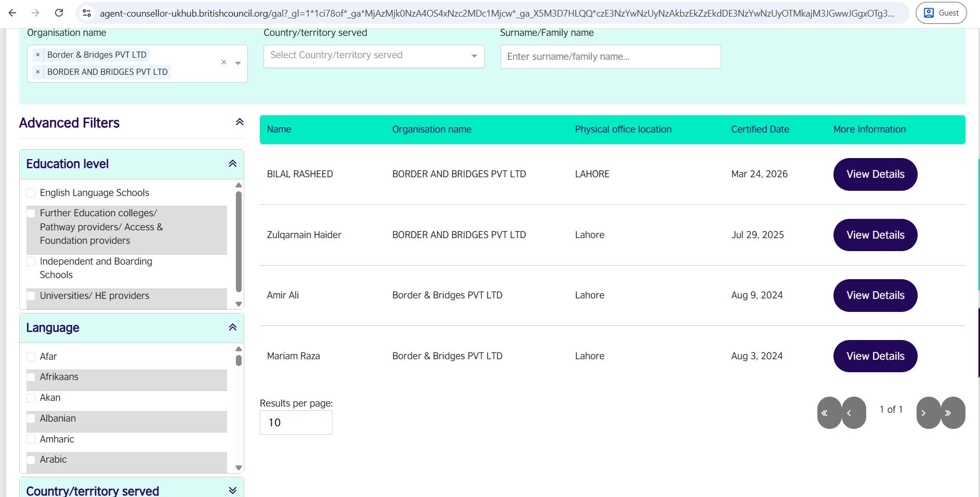Click the Physical office location column header

[x=623, y=129]
